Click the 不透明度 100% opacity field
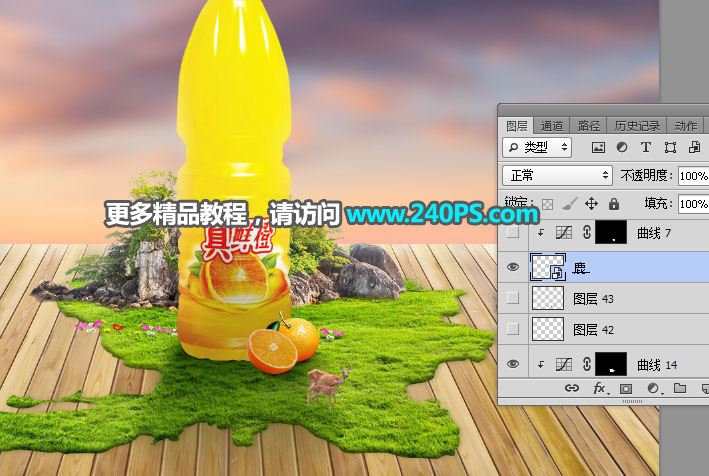The width and height of the screenshot is (709, 476). pyautogui.click(x=694, y=176)
